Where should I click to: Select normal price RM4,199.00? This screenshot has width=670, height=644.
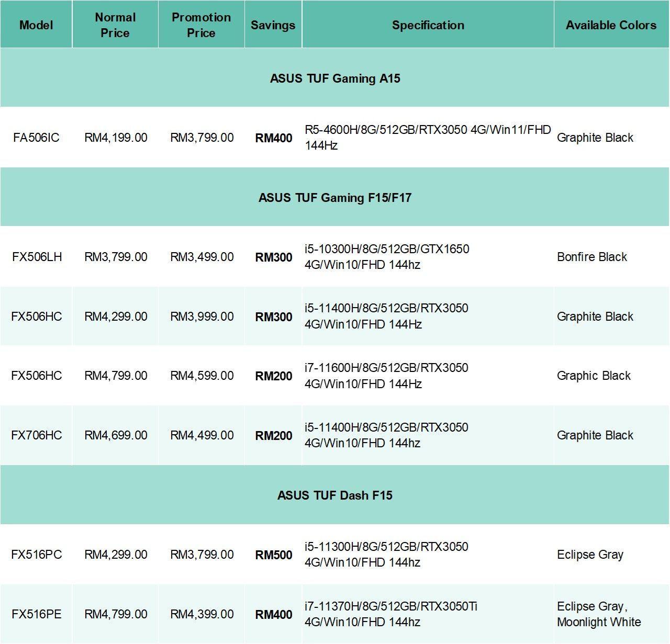(116, 138)
